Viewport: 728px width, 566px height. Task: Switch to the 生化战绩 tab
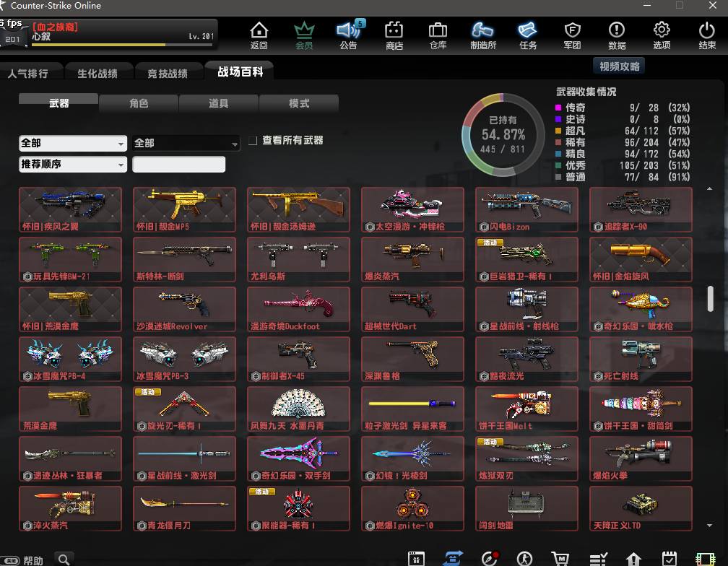[x=97, y=74]
